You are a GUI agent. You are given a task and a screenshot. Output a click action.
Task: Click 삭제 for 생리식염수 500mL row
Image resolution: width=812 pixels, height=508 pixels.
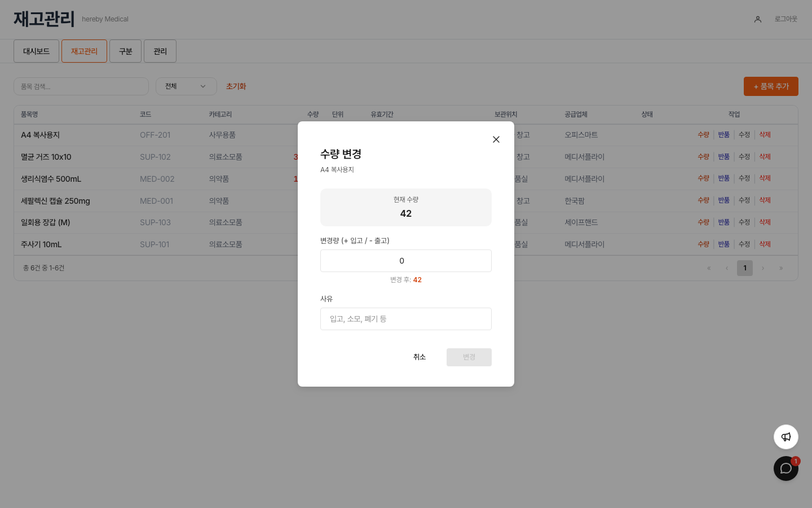coord(765,178)
